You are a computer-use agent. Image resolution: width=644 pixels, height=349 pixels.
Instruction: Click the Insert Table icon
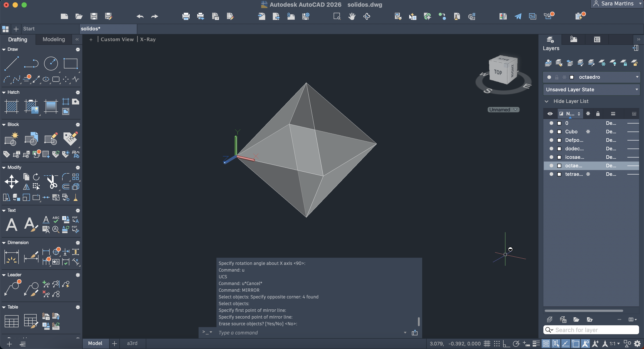[11, 321]
